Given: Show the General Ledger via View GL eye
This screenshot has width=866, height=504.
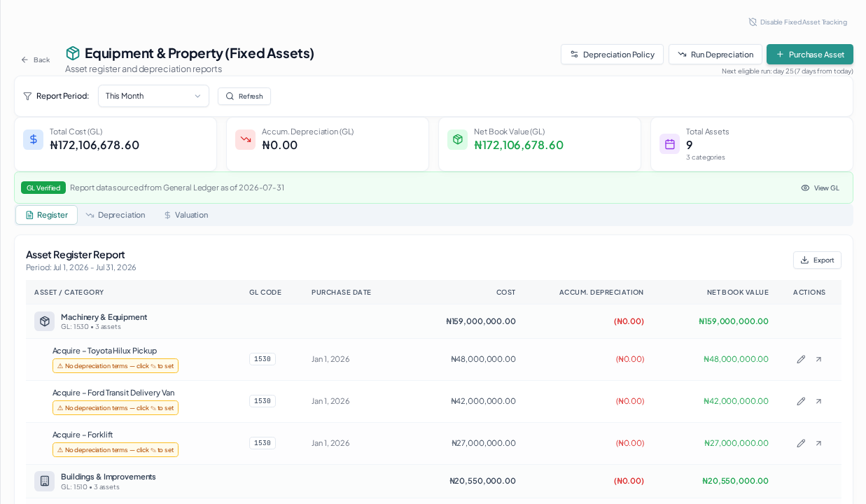Looking at the screenshot, I should tap(820, 188).
